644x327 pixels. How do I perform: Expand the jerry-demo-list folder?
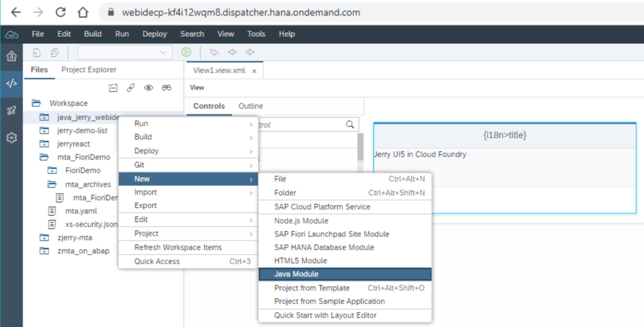click(x=45, y=130)
